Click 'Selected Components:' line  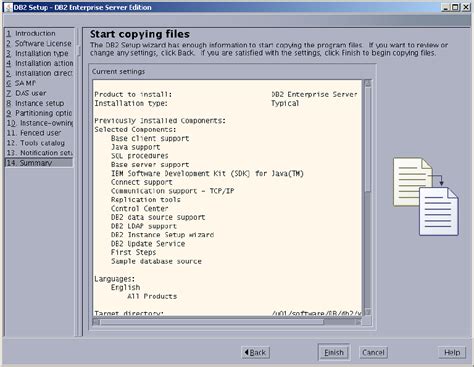135,130
